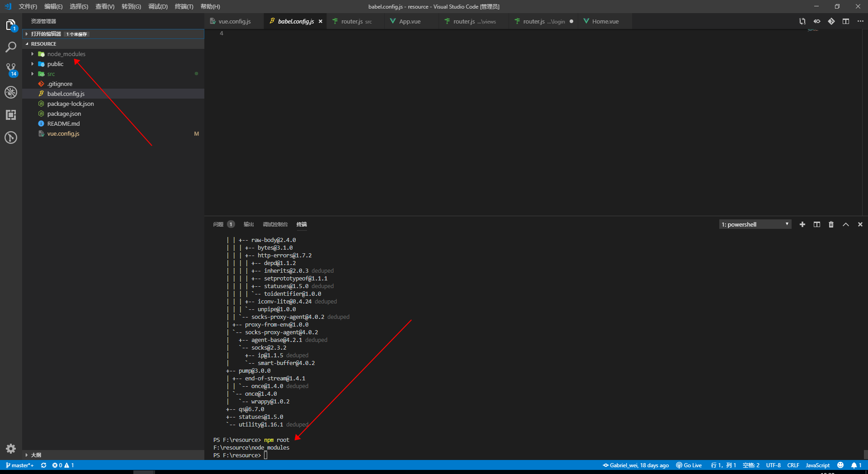Open the GitLens view in activity bar
Image resolution: width=868 pixels, height=474 pixels.
[x=11, y=137]
